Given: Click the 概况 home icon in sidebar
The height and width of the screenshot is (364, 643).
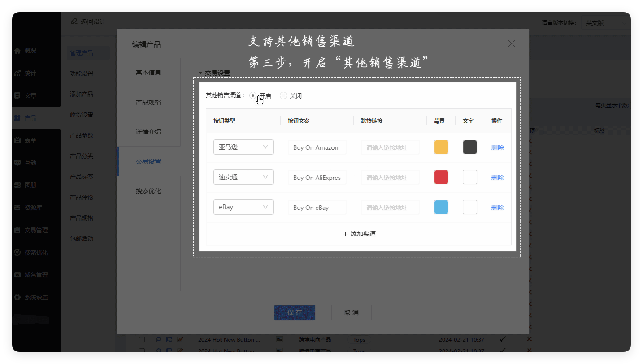Looking at the screenshot, I should click(x=17, y=51).
